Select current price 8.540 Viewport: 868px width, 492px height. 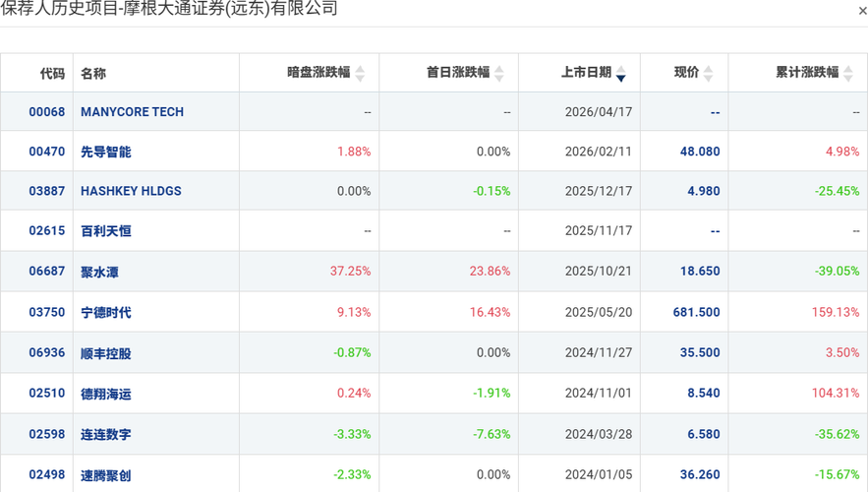[704, 393]
